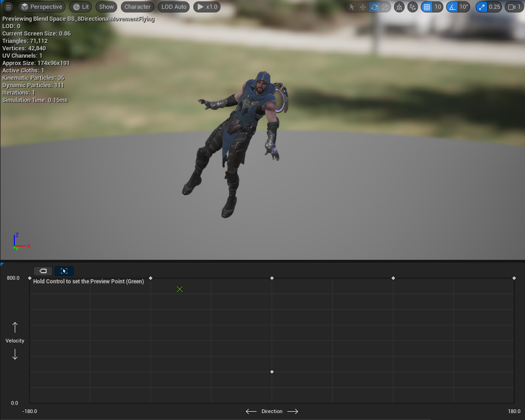Activate the Rotate gizmo tool
Viewport: 525px width, 420px height.
374,7
